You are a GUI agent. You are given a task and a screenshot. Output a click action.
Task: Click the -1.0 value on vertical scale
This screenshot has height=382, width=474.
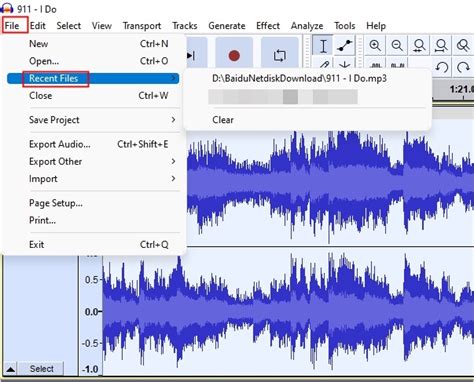(x=90, y=369)
